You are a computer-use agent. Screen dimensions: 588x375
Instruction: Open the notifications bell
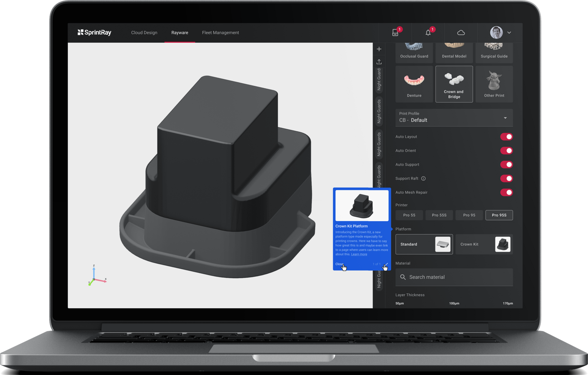click(x=428, y=32)
